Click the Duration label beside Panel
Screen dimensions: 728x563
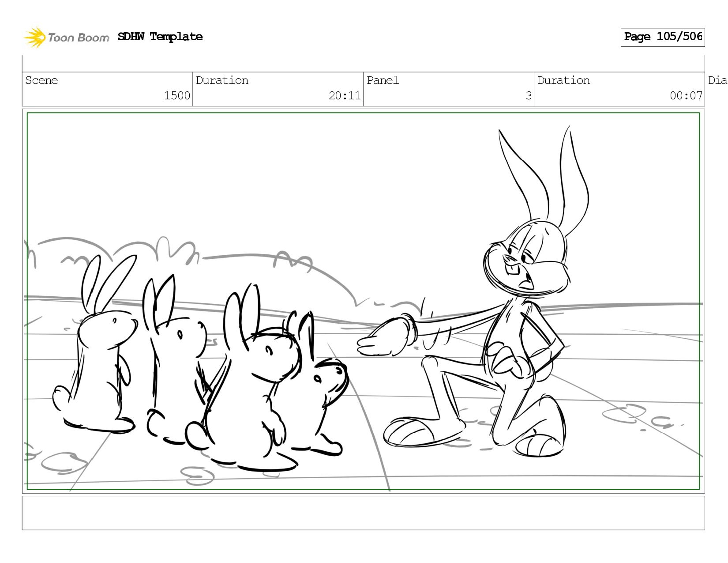tap(563, 80)
